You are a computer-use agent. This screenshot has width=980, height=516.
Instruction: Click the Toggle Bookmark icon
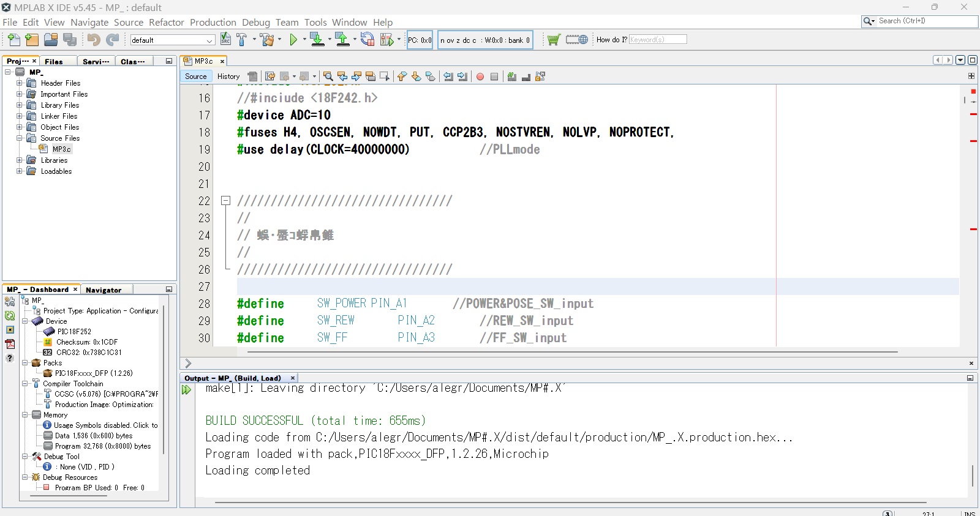point(430,77)
